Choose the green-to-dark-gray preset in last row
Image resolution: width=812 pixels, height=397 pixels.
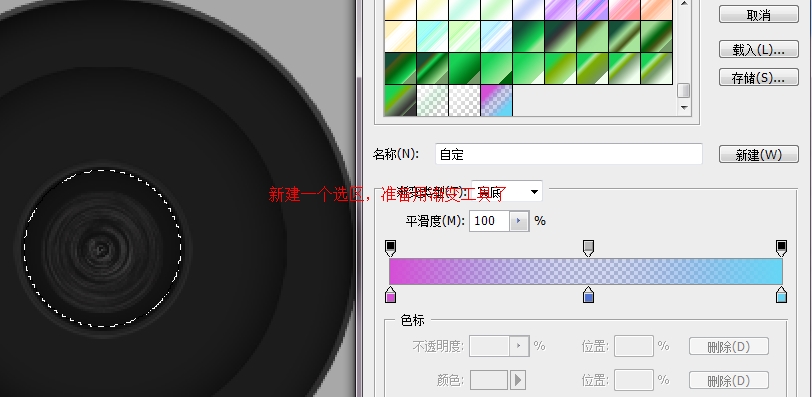click(x=400, y=100)
